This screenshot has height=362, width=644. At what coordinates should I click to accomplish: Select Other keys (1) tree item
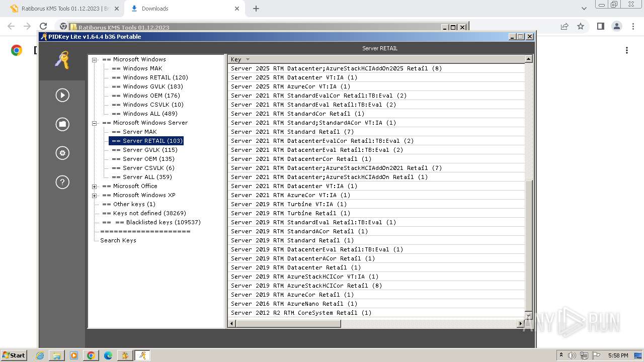tap(128, 204)
